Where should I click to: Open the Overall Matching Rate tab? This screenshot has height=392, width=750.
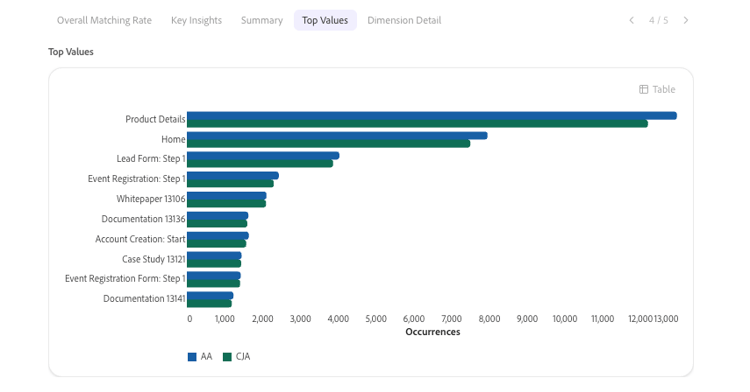pos(104,21)
